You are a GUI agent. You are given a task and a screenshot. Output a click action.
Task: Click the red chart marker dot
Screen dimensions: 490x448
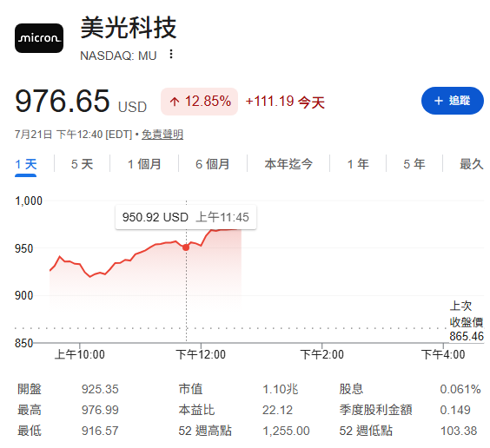186,247
